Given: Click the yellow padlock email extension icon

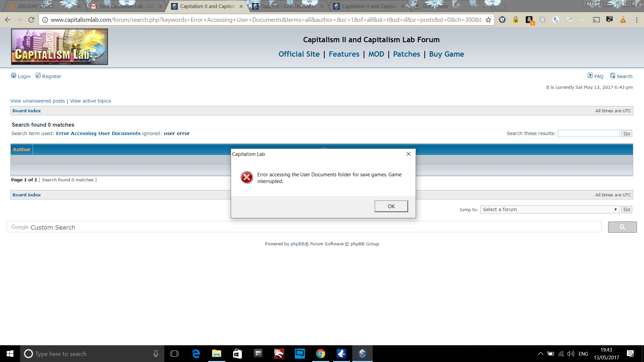Looking at the screenshot, I should pyautogui.click(x=516, y=20).
